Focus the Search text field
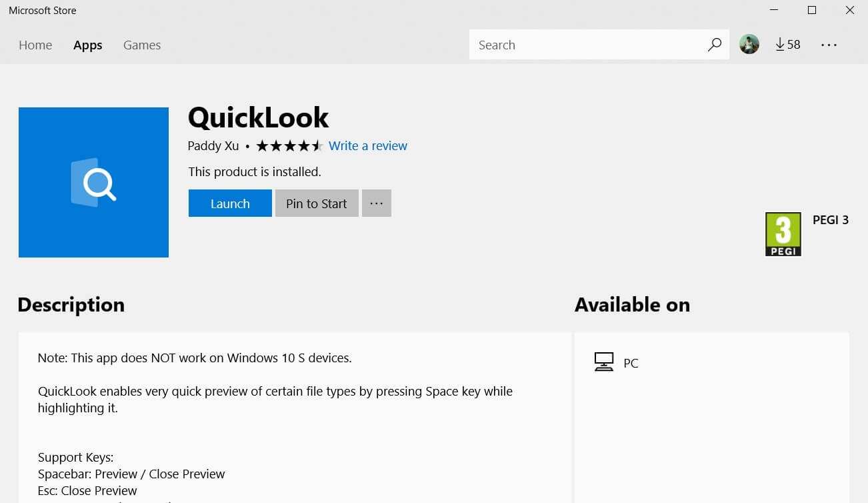Screen dimensions: 868x503 pos(587,45)
